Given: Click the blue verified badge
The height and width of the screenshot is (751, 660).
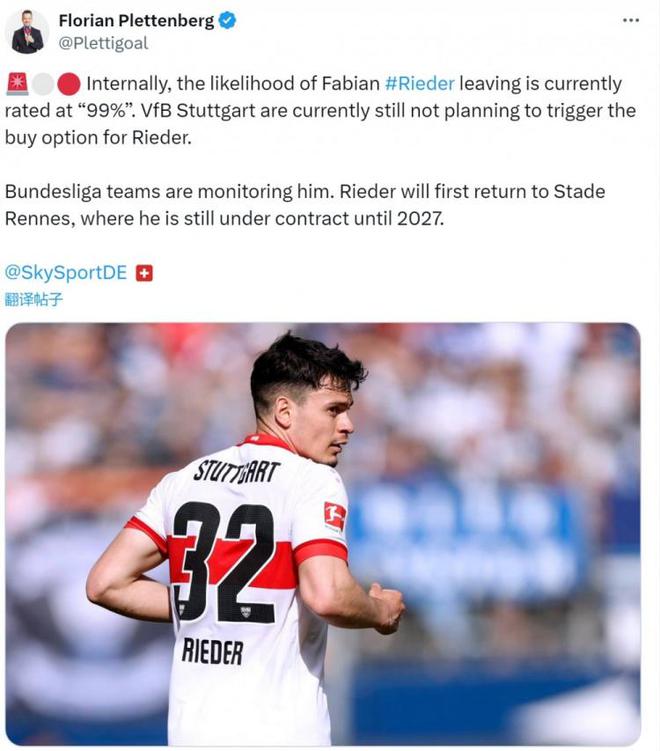Looking at the screenshot, I should click(228, 21).
